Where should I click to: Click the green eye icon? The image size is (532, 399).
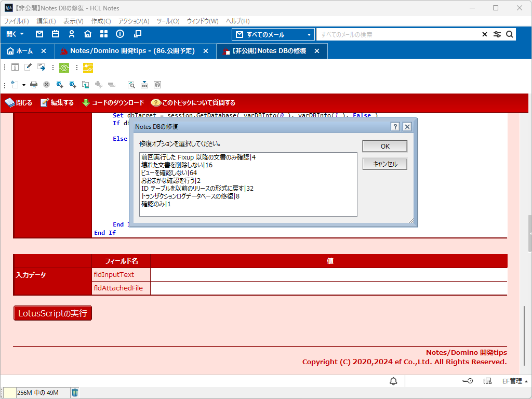64,67
